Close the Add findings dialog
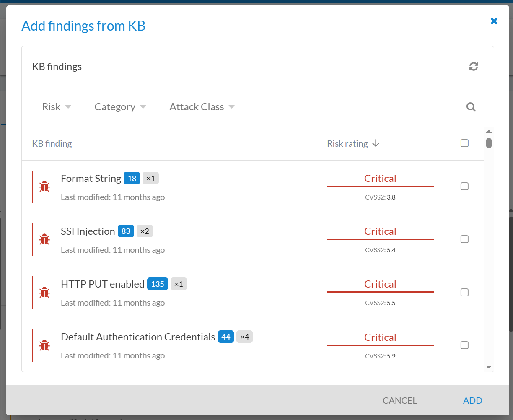Screen dimensions: 513x420 pos(494,21)
